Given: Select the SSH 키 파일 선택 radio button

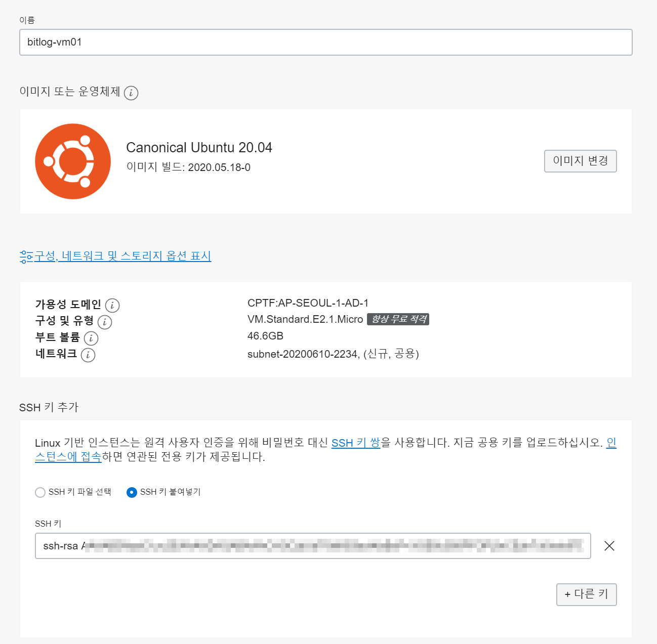Looking at the screenshot, I should click(40, 492).
